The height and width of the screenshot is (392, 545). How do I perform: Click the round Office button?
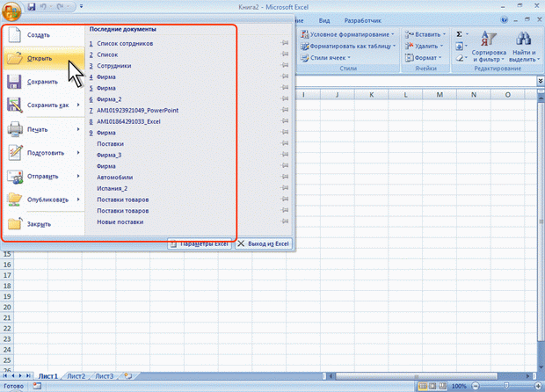pyautogui.click(x=11, y=11)
